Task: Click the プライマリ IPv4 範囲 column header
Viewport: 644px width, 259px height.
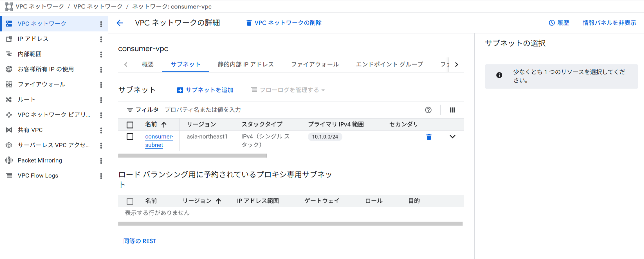Action: tap(336, 124)
